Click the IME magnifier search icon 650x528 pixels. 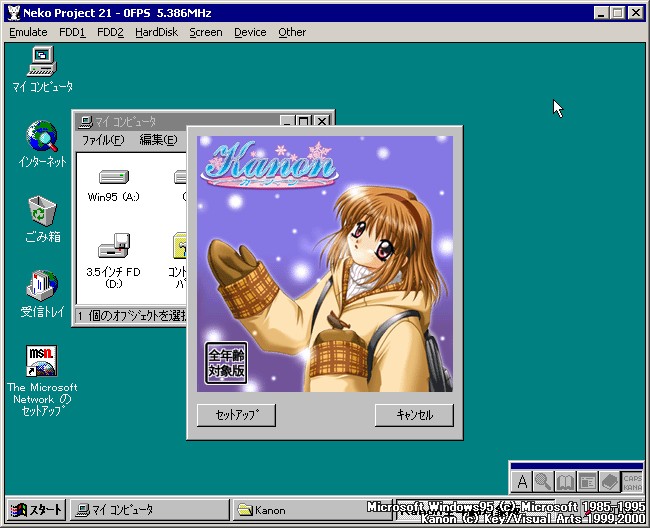(x=543, y=482)
